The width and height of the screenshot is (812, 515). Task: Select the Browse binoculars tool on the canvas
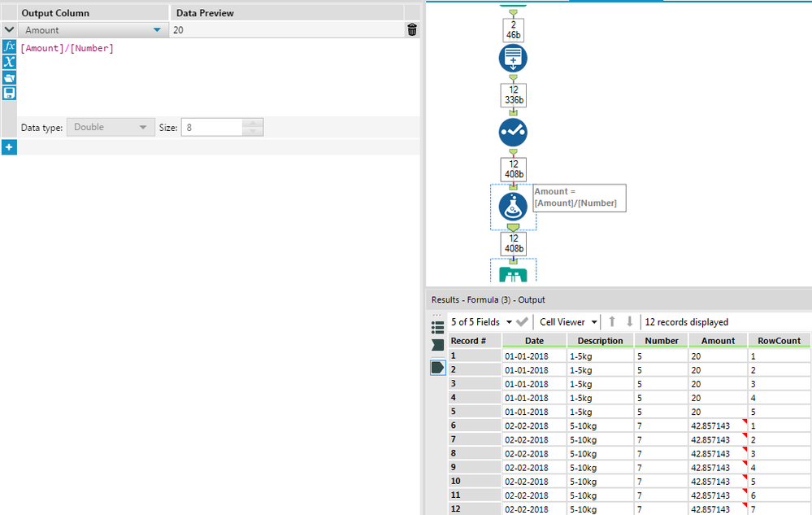[513, 275]
